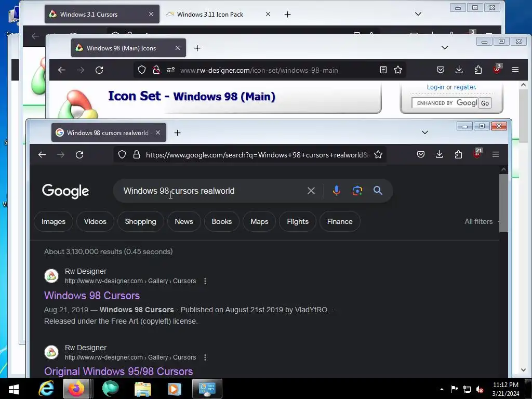Bookmark the rw-designer Windows 98 page
The height and width of the screenshot is (399, 532).
click(x=398, y=70)
